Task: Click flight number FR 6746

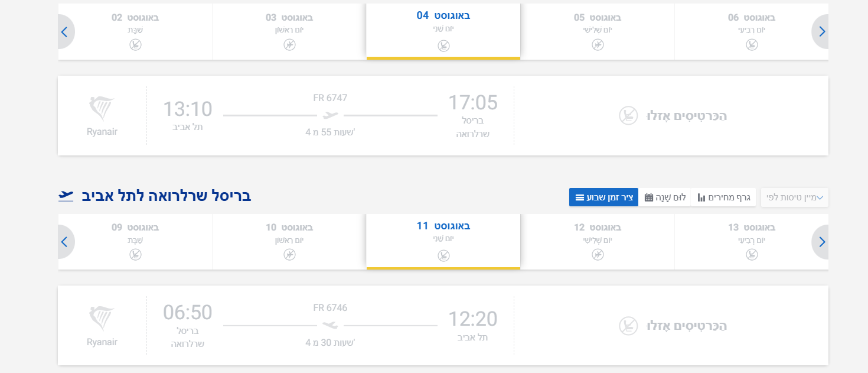Action: click(330, 308)
